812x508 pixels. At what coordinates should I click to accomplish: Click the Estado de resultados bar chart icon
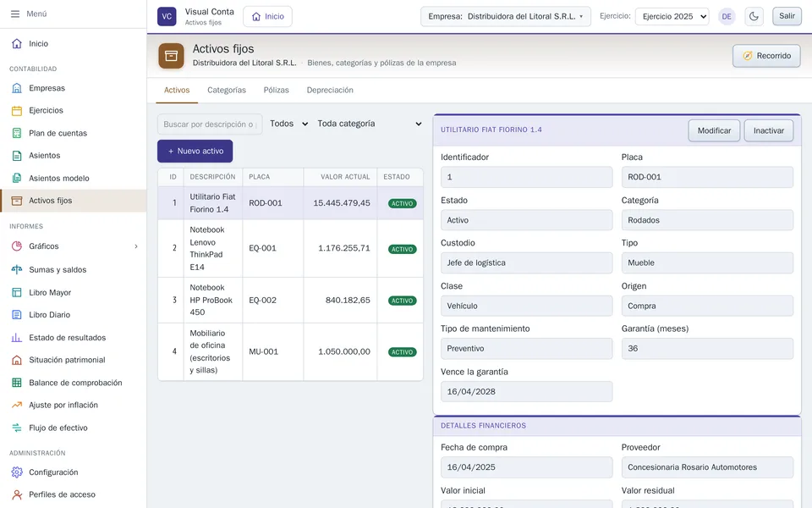click(x=17, y=338)
